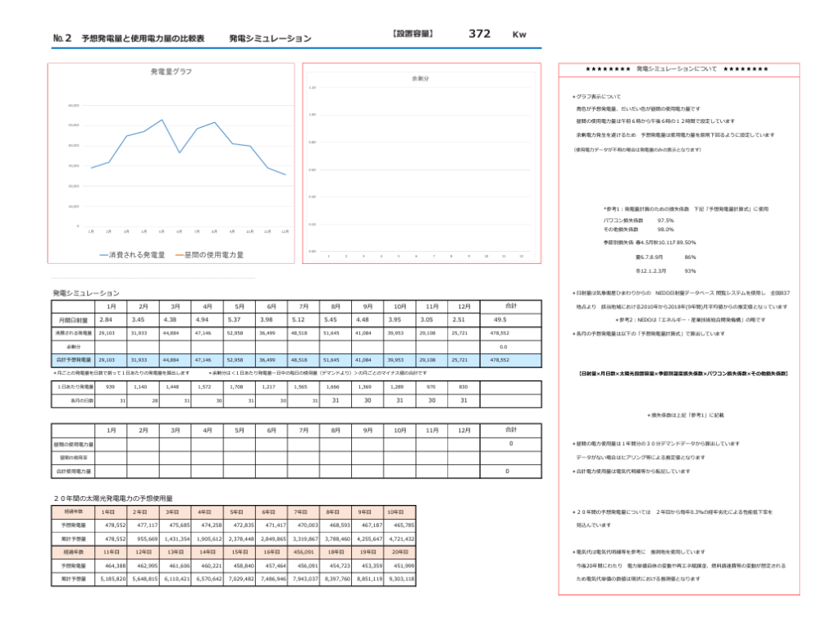Select the 10年目 column header
This screenshot has height=619, width=840.
pos(399,511)
